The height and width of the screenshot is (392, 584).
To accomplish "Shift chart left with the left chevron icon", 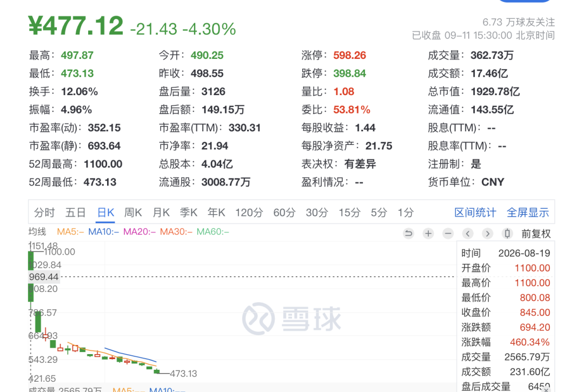I will (x=468, y=234).
